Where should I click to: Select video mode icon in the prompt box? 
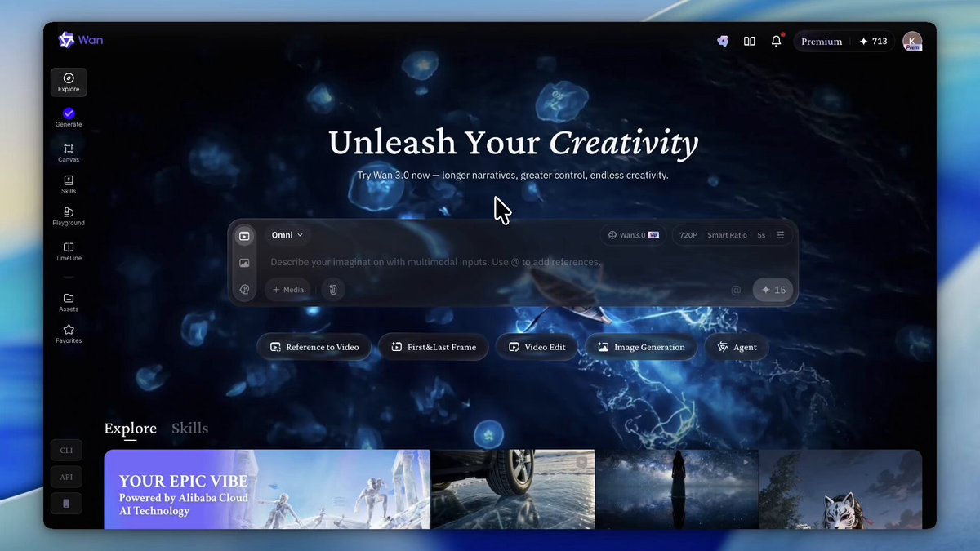pos(244,236)
